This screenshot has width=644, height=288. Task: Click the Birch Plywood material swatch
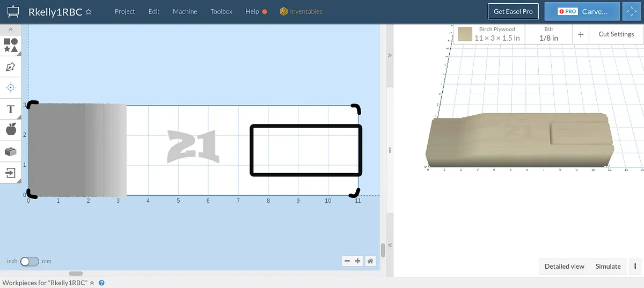pos(465,34)
